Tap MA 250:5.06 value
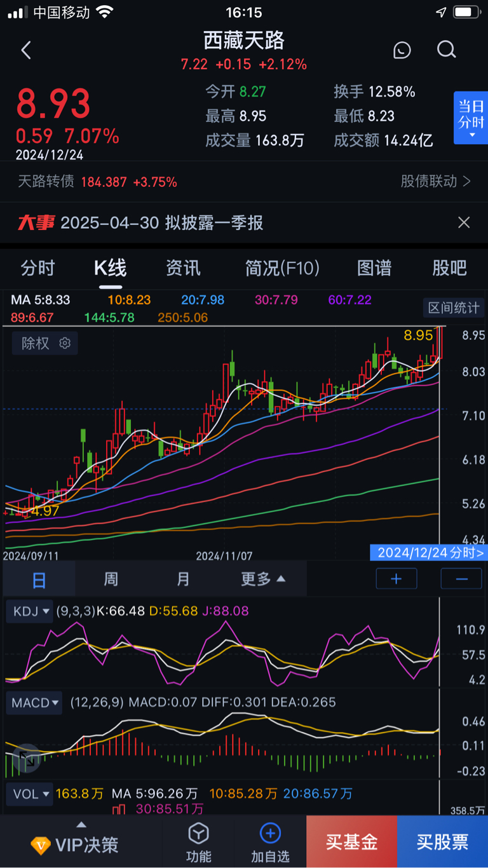The width and height of the screenshot is (488, 868). (x=184, y=317)
